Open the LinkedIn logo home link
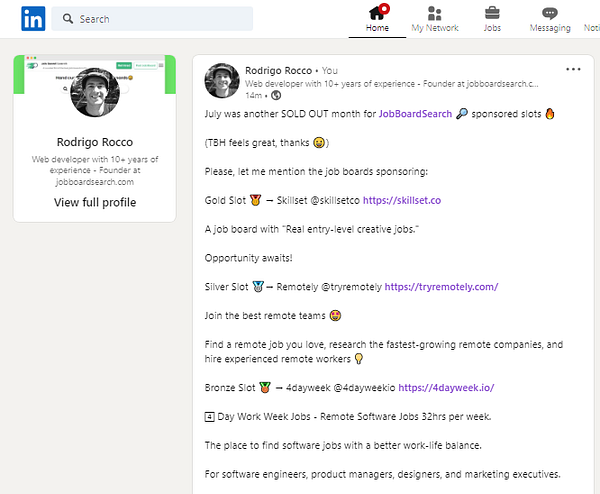This screenshot has width=600, height=494. pyautogui.click(x=33, y=18)
